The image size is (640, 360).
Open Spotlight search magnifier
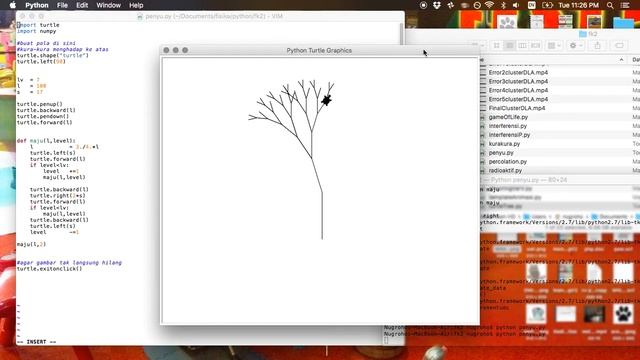[x=610, y=5]
